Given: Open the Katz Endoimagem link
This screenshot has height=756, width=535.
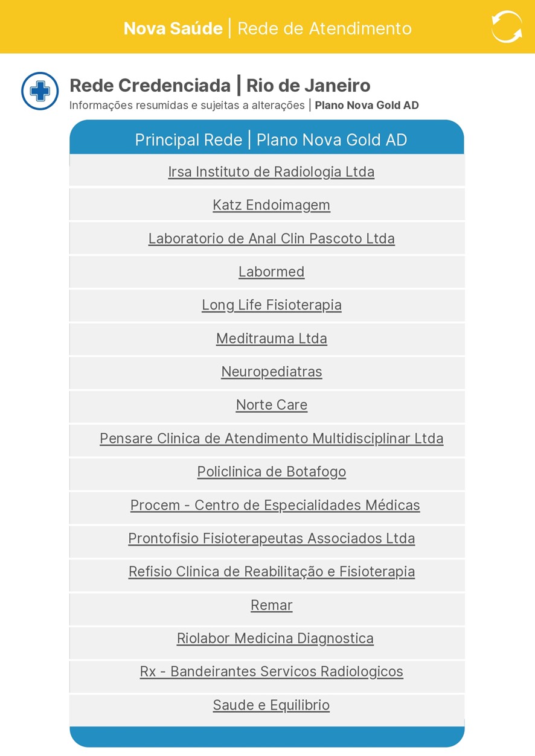Looking at the screenshot, I should tap(271, 205).
